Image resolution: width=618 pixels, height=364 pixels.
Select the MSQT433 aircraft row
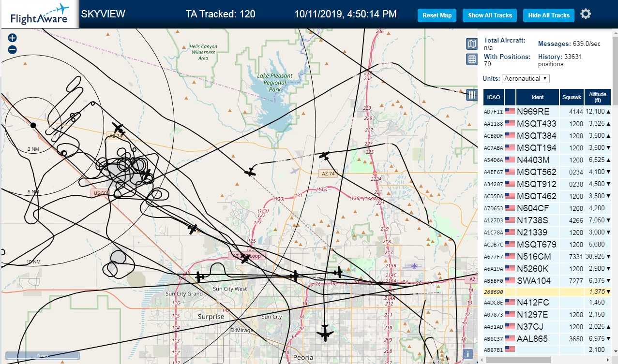(547, 123)
